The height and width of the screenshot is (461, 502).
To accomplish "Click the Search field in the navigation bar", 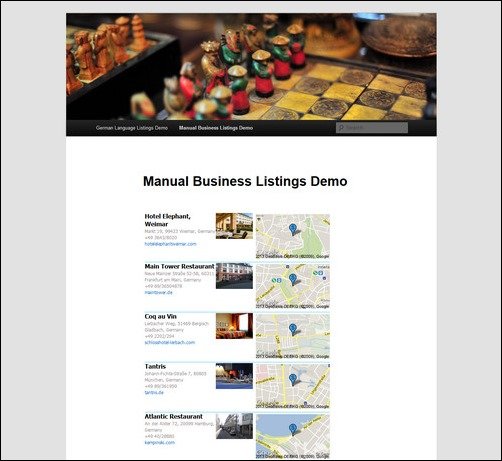I will pos(372,128).
